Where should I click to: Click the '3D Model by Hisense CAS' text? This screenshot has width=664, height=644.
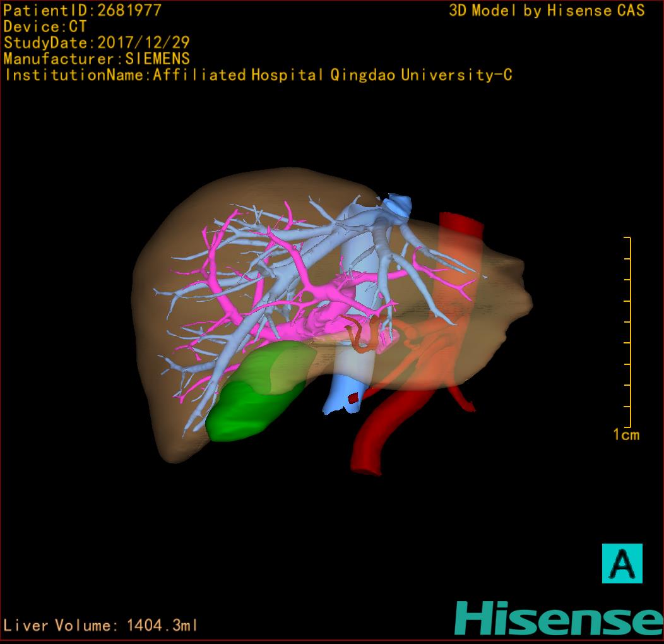tap(547, 11)
